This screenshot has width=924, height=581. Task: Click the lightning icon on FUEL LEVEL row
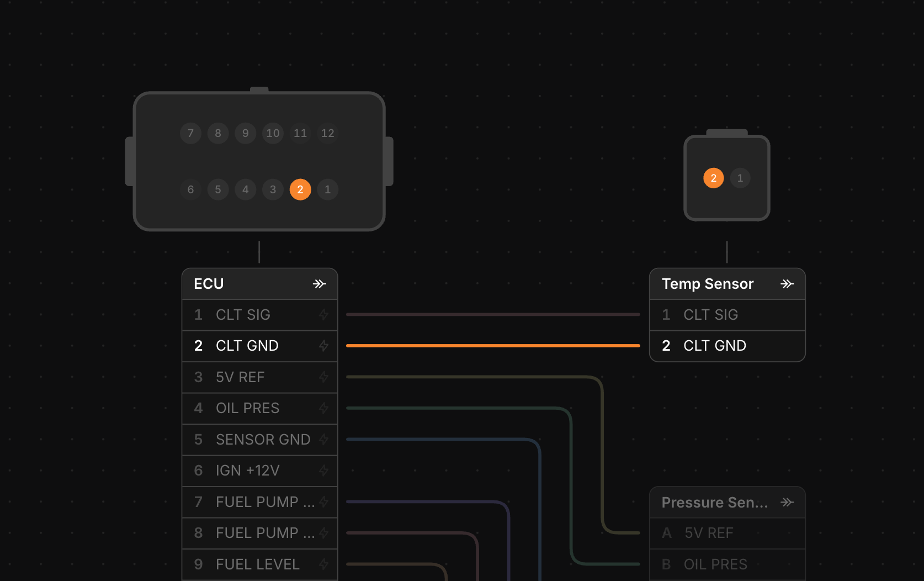[x=324, y=564]
